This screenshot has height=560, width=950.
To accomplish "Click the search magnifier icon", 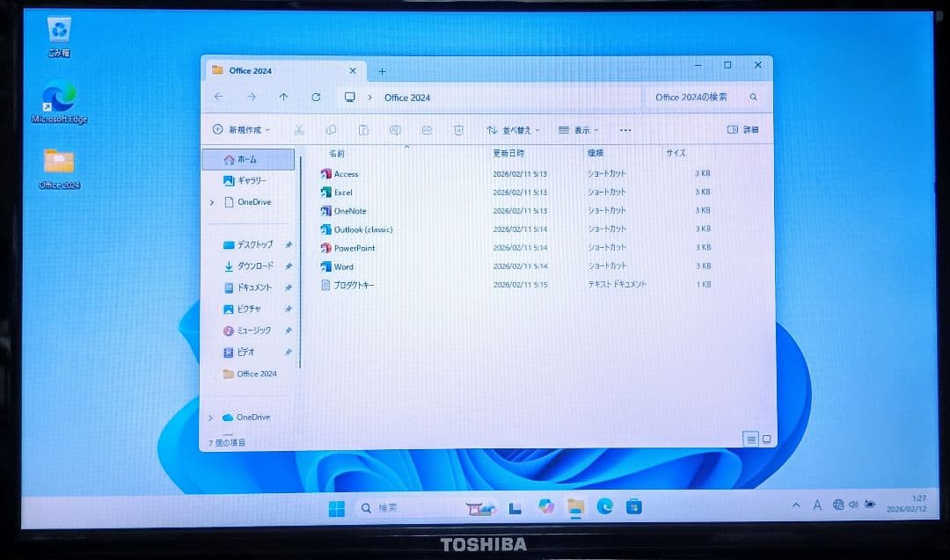I will click(x=753, y=97).
